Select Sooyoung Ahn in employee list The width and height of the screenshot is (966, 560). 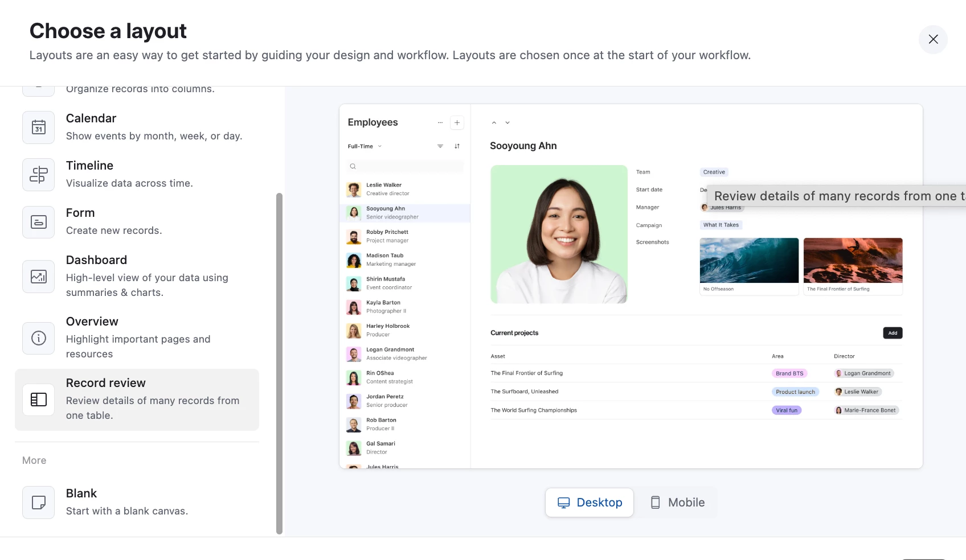point(405,213)
